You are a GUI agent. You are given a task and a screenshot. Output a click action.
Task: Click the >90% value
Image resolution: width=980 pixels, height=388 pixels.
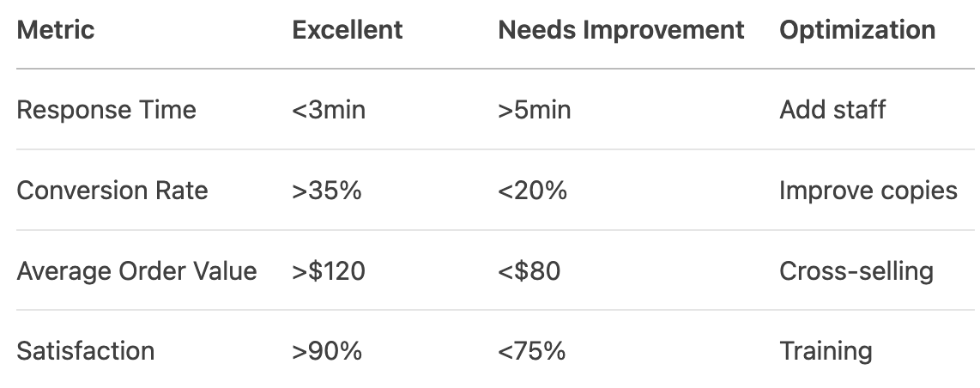(x=326, y=351)
